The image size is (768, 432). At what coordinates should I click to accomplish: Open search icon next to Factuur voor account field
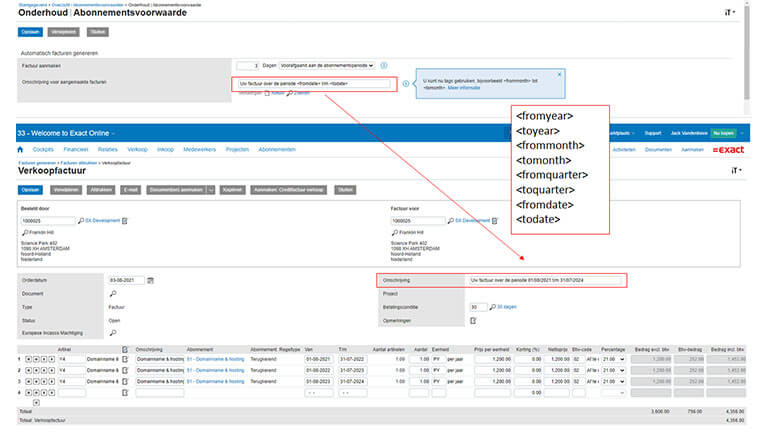coord(451,221)
